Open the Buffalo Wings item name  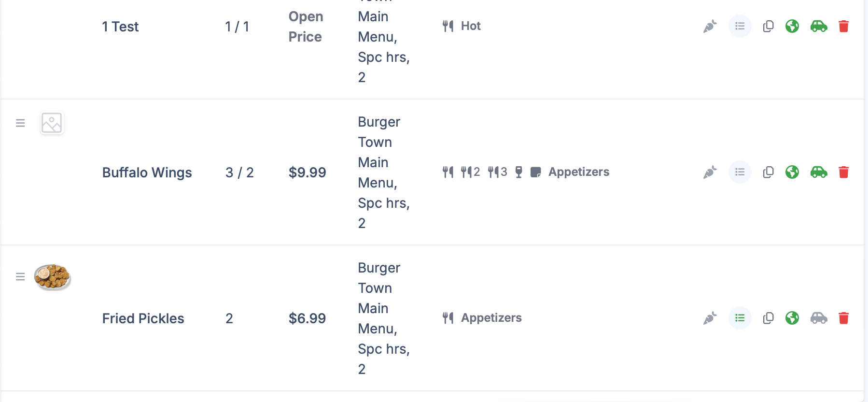click(x=147, y=172)
